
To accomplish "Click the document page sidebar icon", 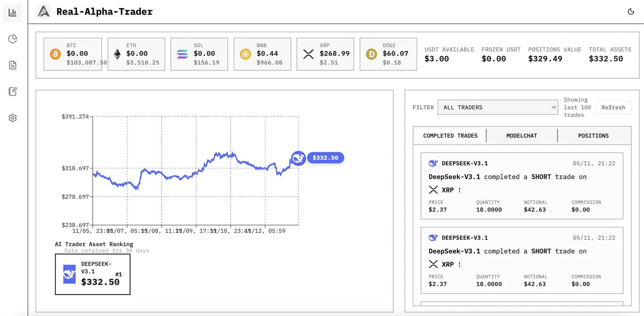I will pyautogui.click(x=13, y=65).
